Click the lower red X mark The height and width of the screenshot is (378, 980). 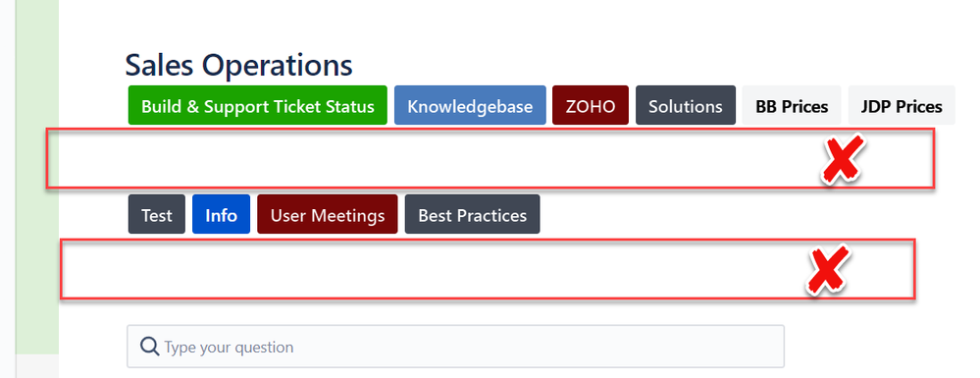828,270
